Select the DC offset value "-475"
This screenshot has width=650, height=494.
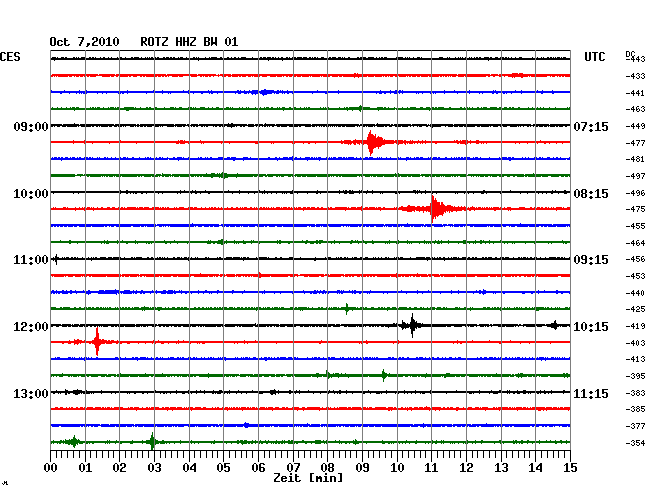click(635, 209)
